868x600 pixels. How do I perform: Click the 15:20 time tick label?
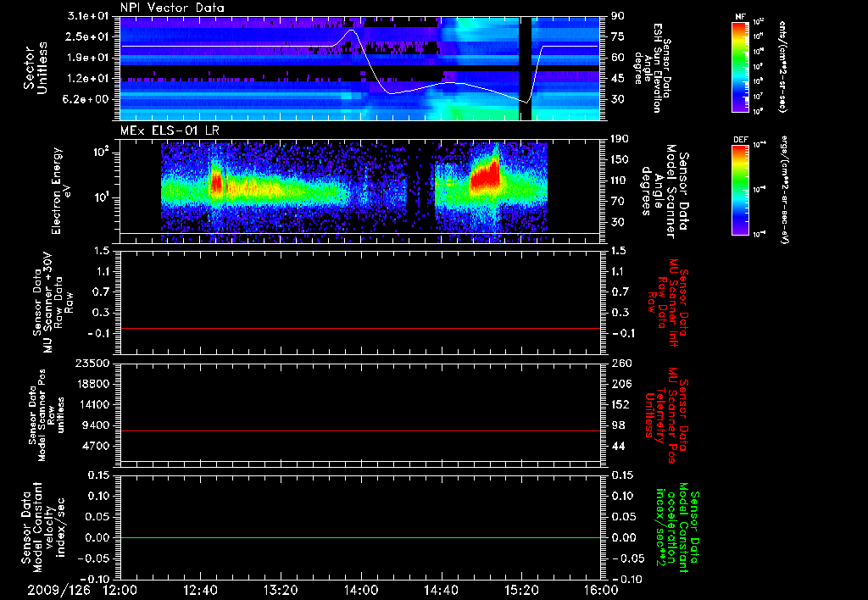click(x=521, y=590)
